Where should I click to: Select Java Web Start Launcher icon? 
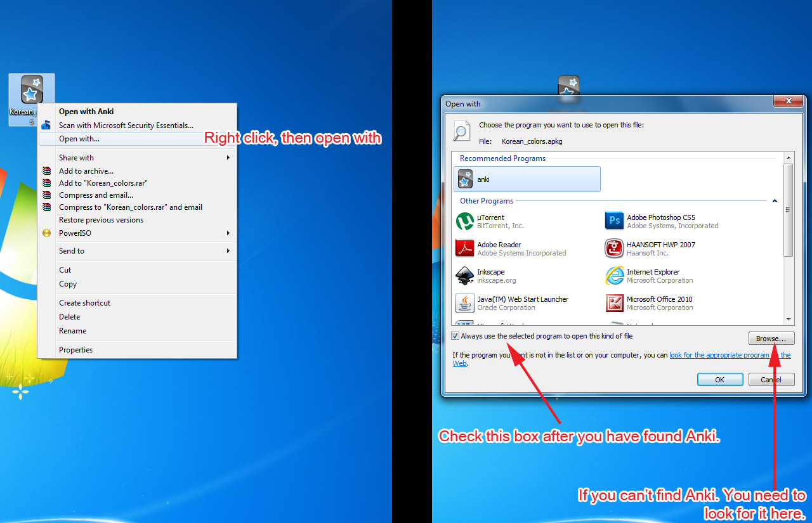coord(465,303)
